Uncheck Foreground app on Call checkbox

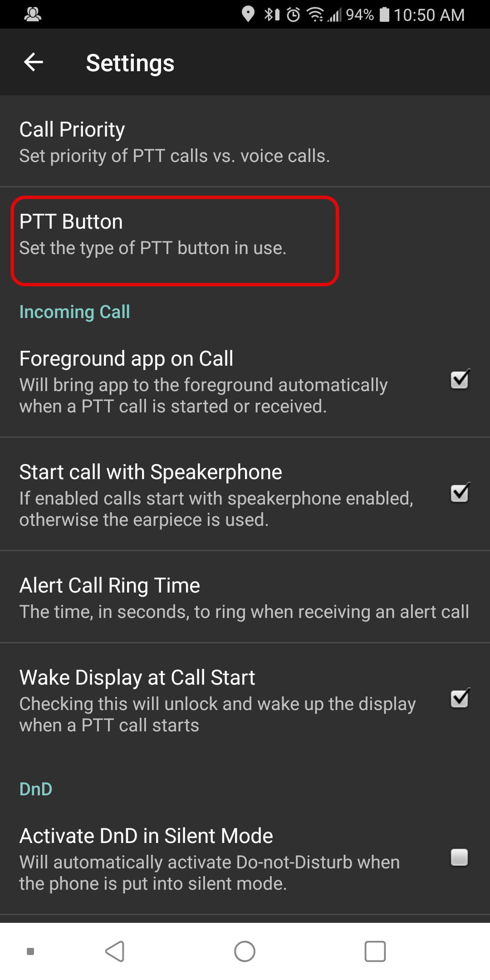[x=460, y=380]
